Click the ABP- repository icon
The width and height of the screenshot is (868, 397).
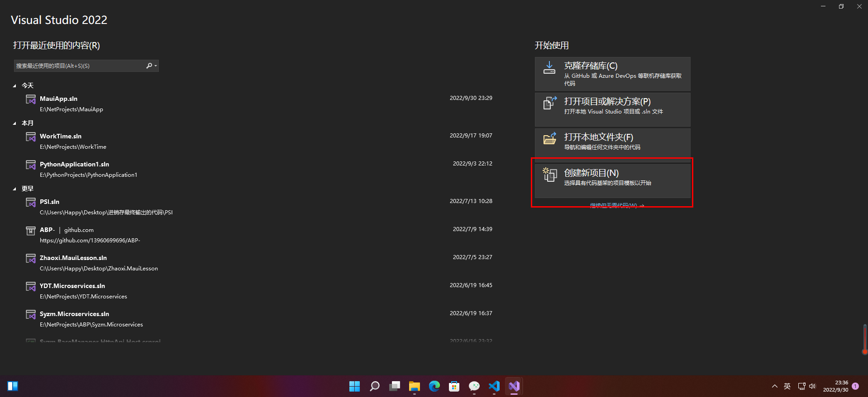(x=31, y=231)
